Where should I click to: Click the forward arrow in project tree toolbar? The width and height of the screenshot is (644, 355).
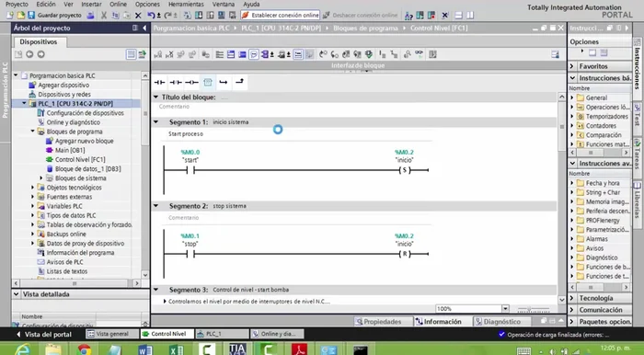(40, 54)
